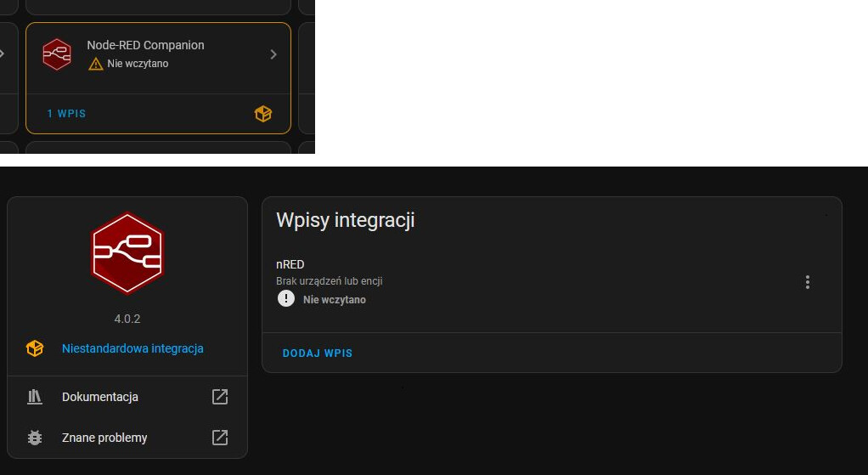This screenshot has width=868, height=475.
Task: Open the 1 WPIS entries link
Action: tap(66, 114)
